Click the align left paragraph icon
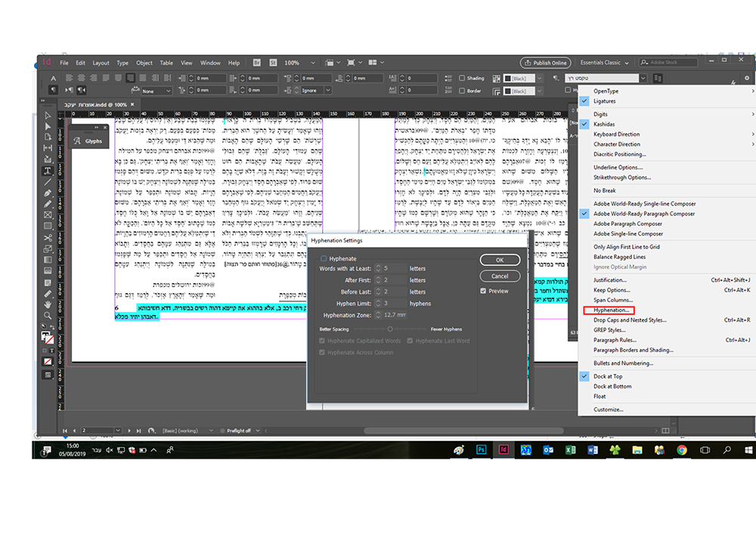 [x=69, y=78]
